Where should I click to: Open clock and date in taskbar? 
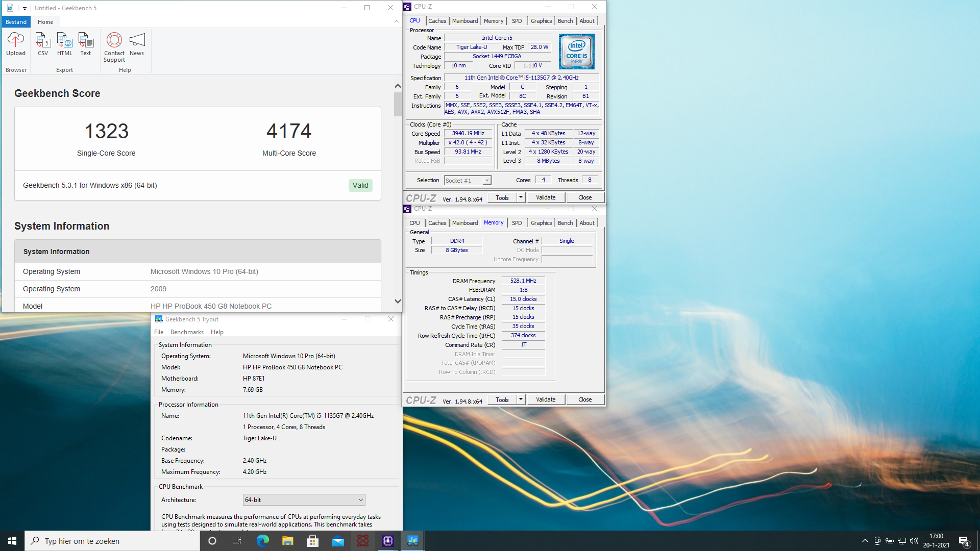(x=936, y=541)
